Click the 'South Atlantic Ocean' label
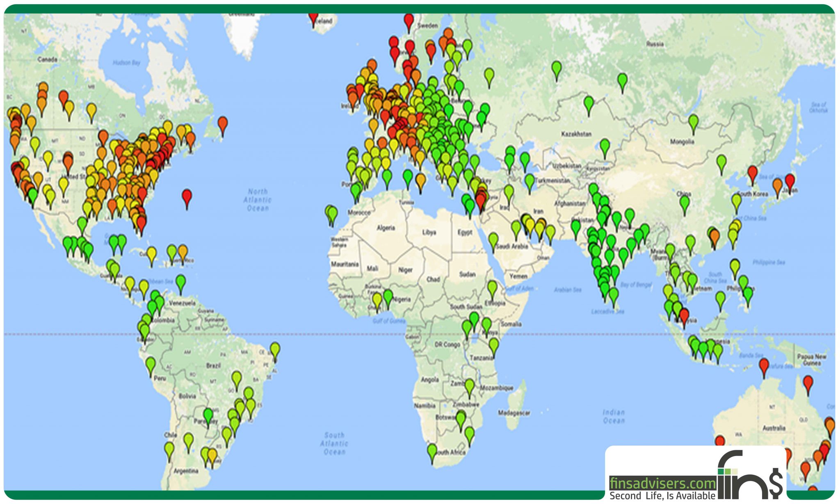The image size is (840, 504). pyautogui.click(x=335, y=443)
